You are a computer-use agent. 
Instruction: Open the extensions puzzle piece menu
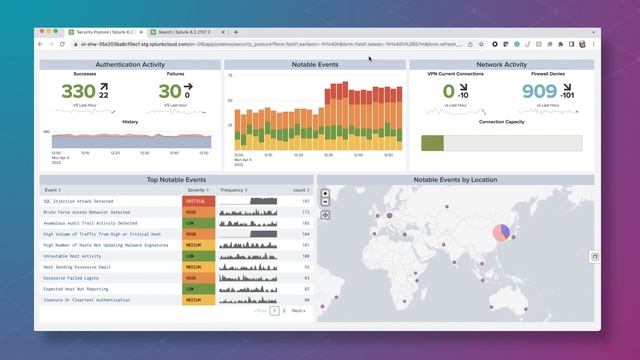[560, 44]
